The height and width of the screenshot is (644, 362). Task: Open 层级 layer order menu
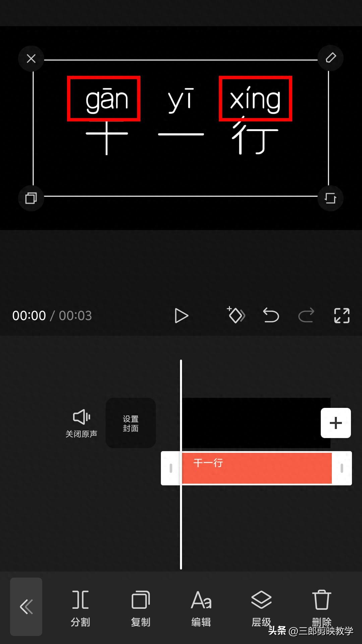261,608
